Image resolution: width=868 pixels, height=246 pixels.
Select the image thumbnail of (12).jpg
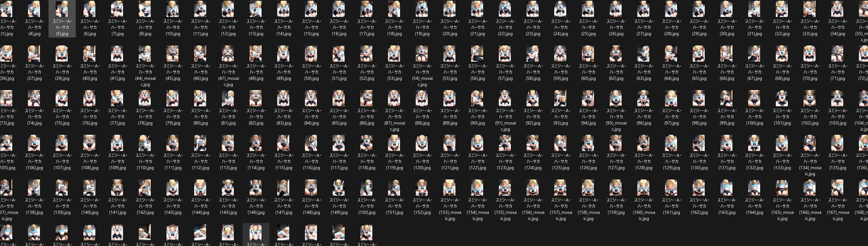228,8
